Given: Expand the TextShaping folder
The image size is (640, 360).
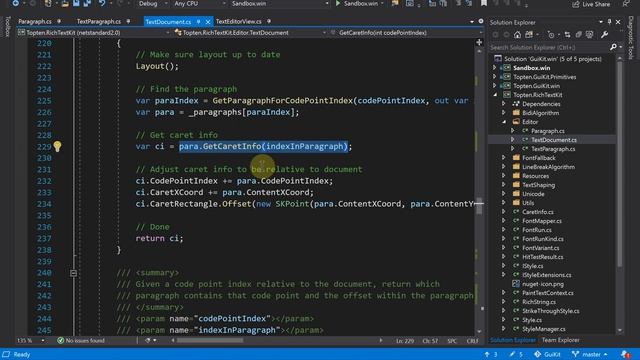Looking at the screenshot, I should tap(504, 184).
